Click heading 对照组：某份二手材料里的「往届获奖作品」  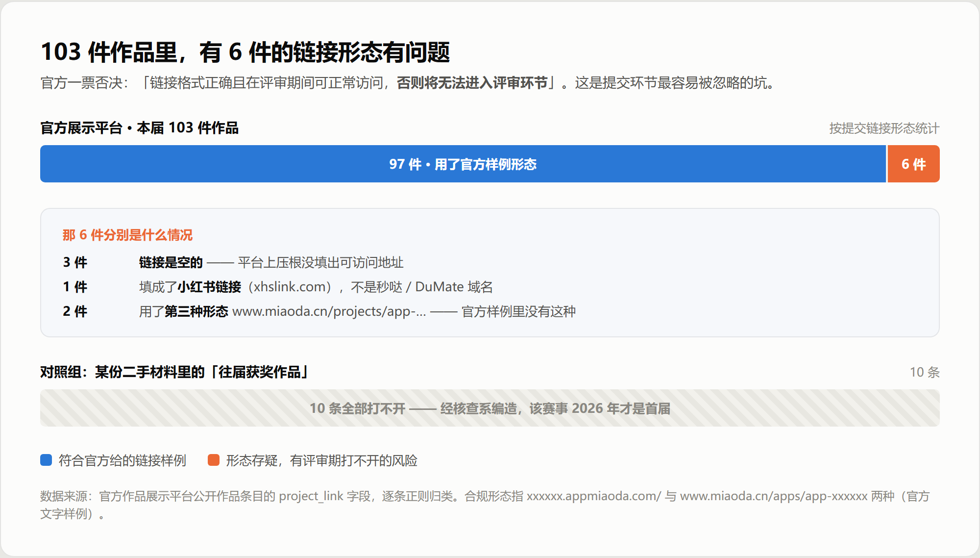pos(174,372)
